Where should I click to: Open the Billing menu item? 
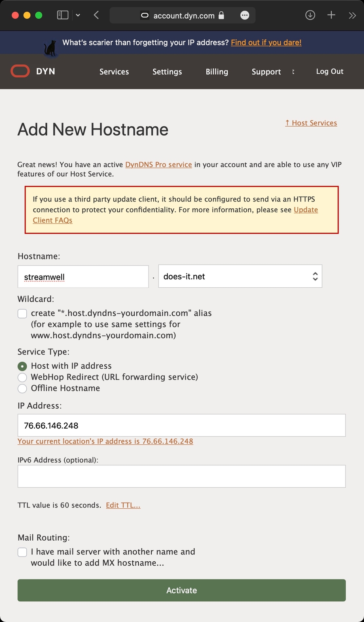pos(217,72)
